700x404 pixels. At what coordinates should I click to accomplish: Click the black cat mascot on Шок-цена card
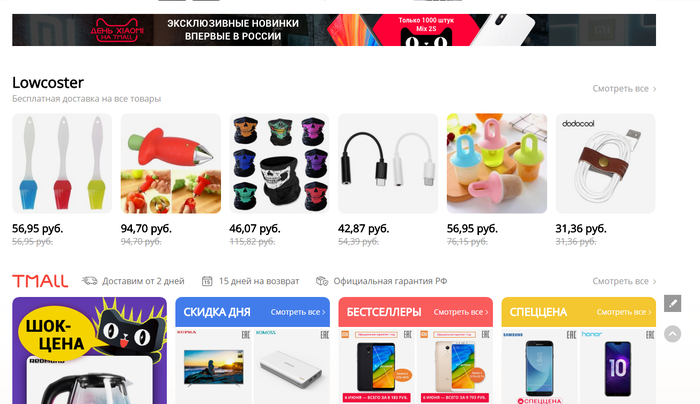tap(129, 331)
